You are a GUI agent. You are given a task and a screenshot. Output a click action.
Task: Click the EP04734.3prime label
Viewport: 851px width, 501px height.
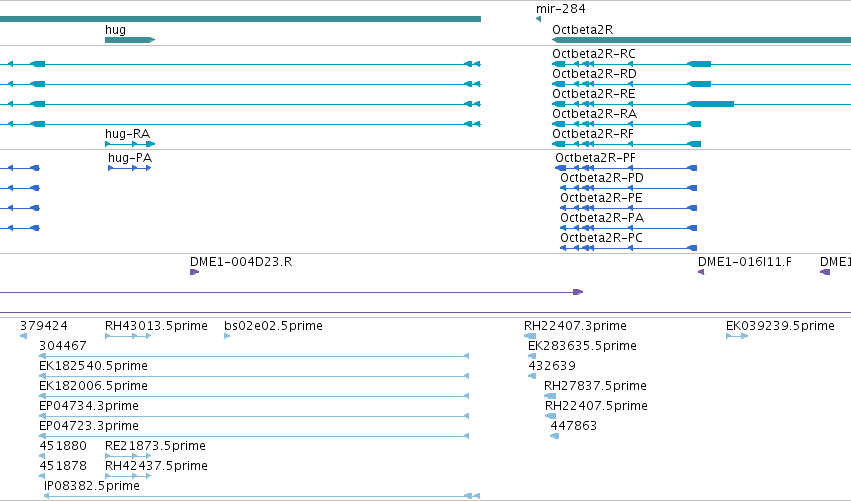click(89, 406)
